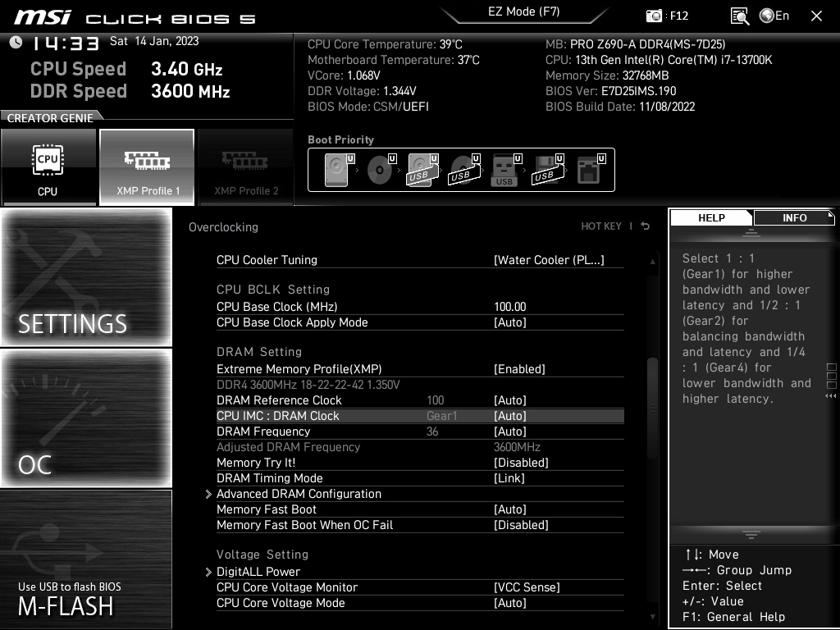840x630 pixels.
Task: Collapse help panel using side arrows
Action: pos(831,396)
